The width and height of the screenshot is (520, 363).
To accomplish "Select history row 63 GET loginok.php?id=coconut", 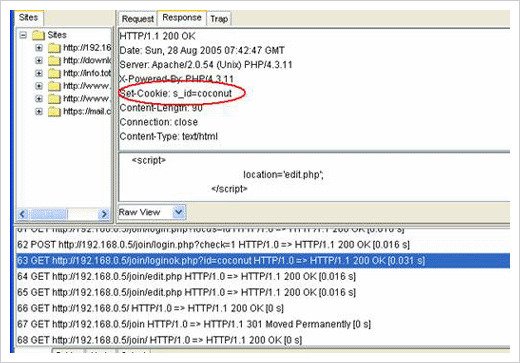I will pyautogui.click(x=263, y=260).
